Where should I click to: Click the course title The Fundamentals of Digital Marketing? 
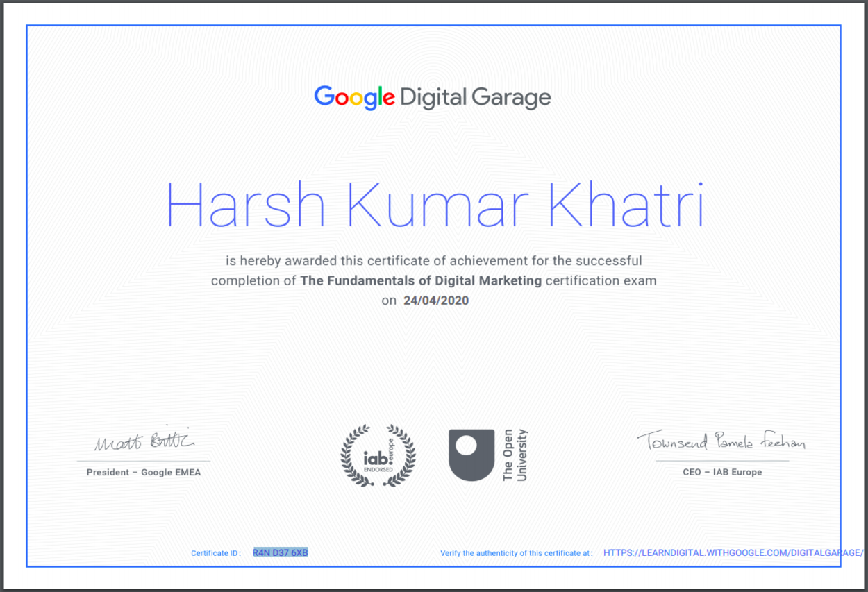coord(421,281)
